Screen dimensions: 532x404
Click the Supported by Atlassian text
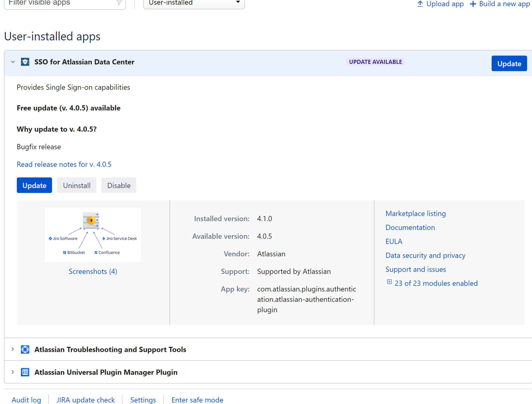pos(294,271)
